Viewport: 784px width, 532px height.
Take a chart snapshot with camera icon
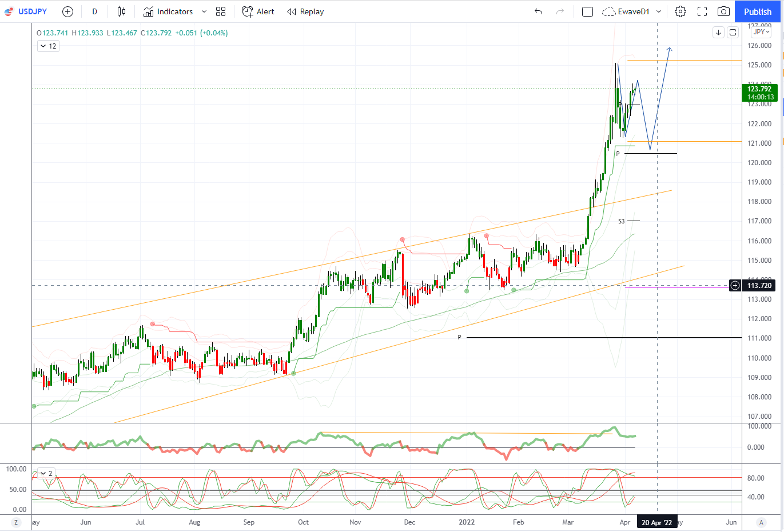(x=723, y=11)
